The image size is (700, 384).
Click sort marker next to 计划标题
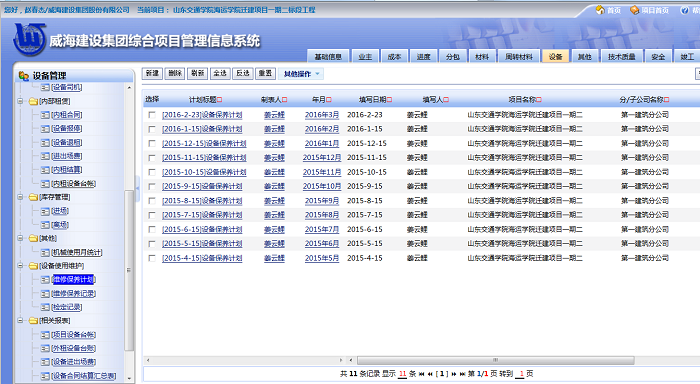click(219, 100)
